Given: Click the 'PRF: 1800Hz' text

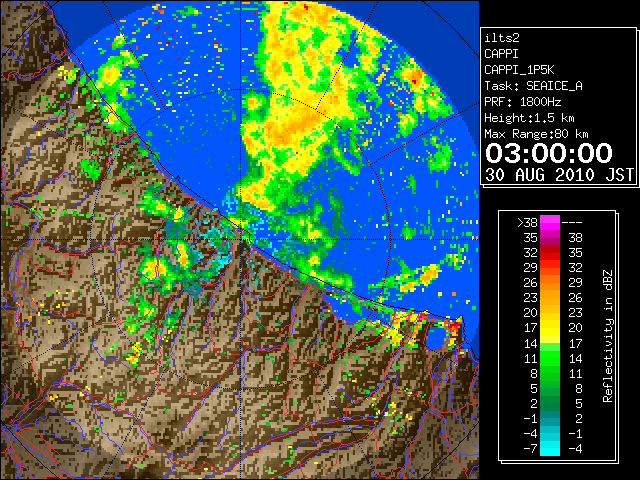Looking at the screenshot, I should [x=522, y=102].
